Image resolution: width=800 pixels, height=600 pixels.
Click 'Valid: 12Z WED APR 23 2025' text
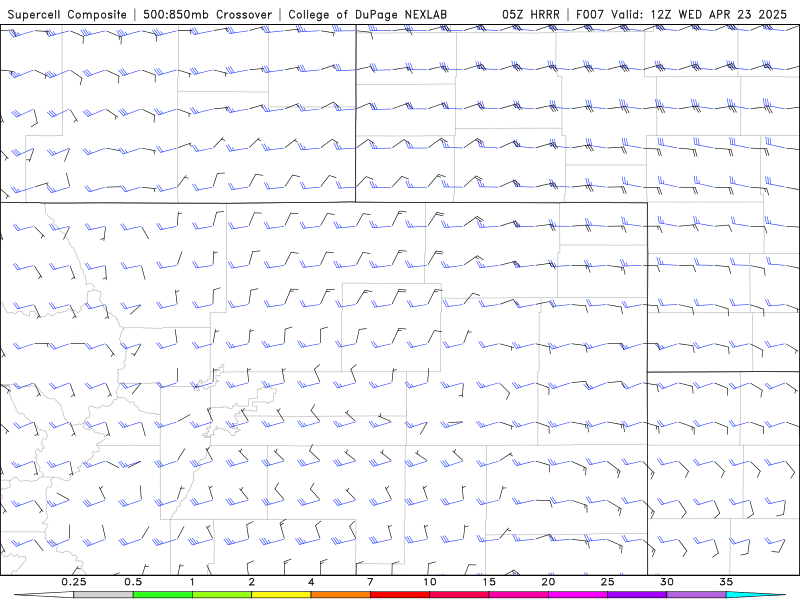pyautogui.click(x=699, y=14)
